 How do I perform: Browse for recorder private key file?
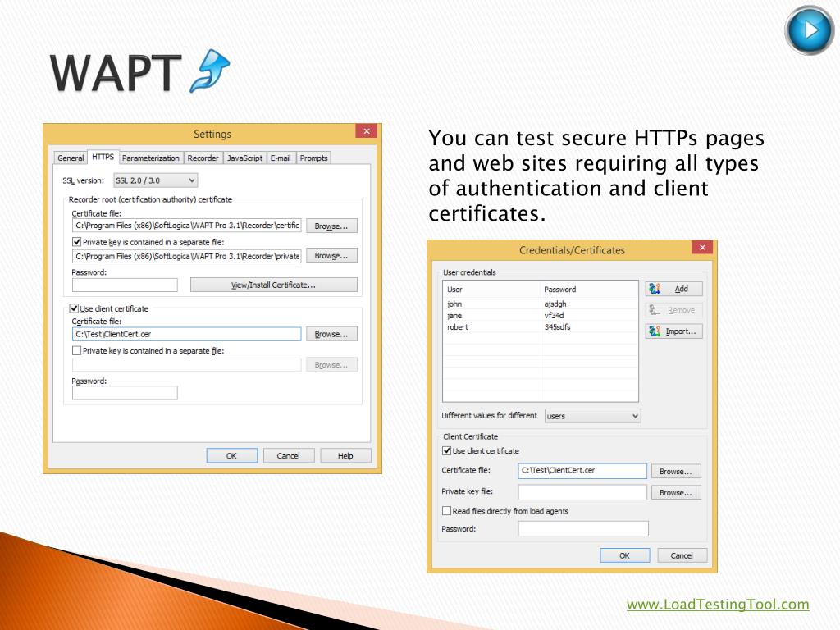click(x=331, y=256)
